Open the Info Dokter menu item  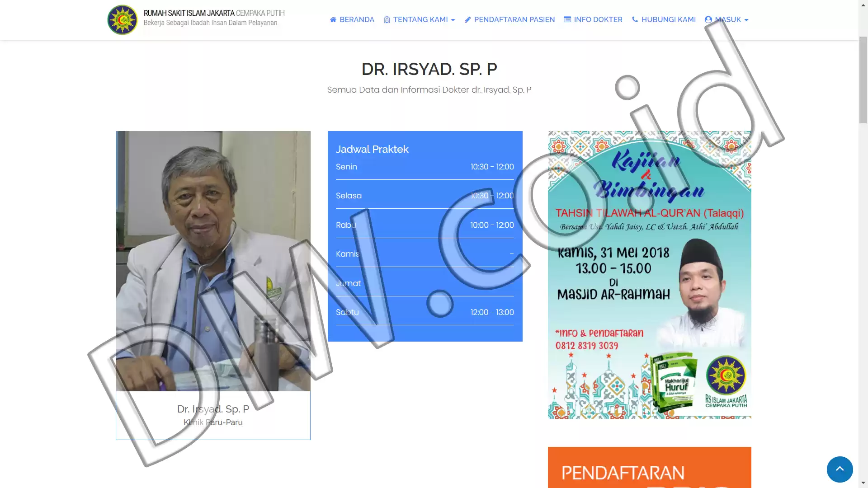click(593, 20)
